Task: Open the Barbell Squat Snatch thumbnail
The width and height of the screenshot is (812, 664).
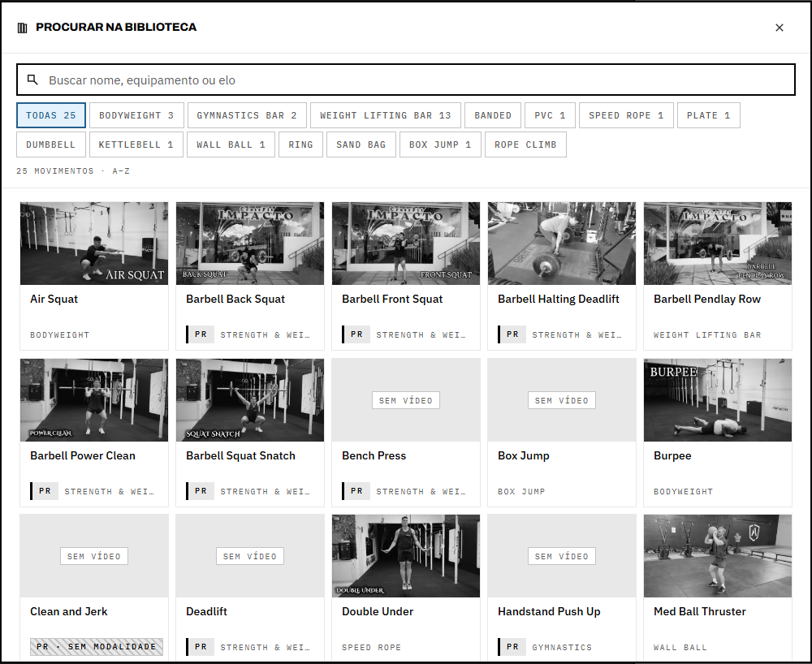Action: pyautogui.click(x=250, y=400)
